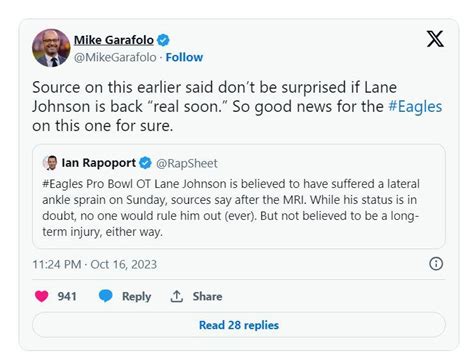The height and width of the screenshot is (363, 474).
Task: Open Mike Garafolo's profile photo
Action: pyautogui.click(x=51, y=48)
